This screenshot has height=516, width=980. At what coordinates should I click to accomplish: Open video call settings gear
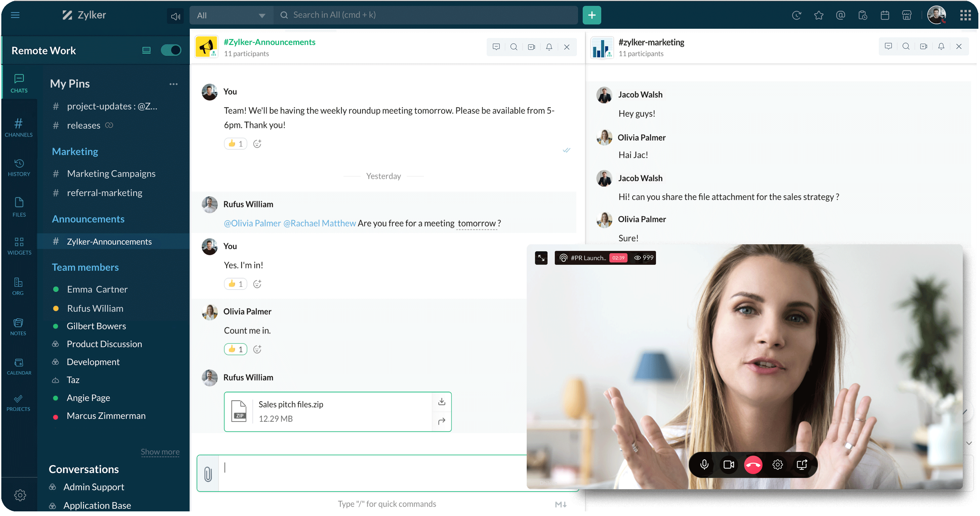point(778,464)
